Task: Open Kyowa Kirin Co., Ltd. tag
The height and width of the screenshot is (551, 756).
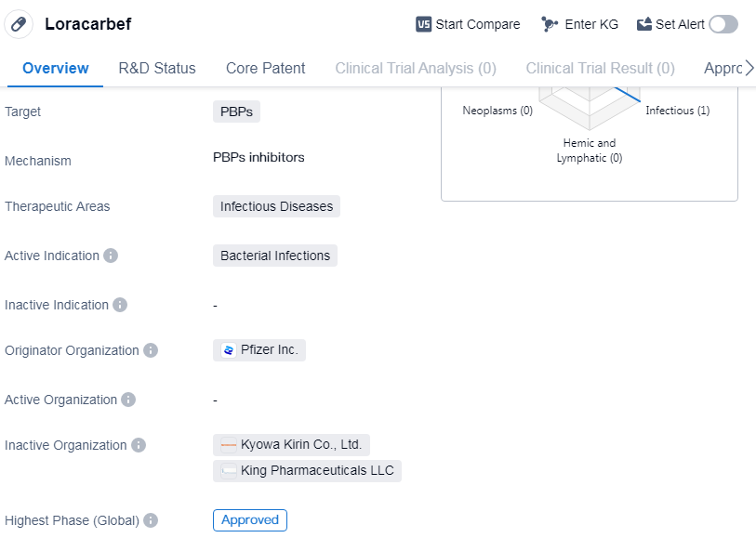Action: (292, 445)
